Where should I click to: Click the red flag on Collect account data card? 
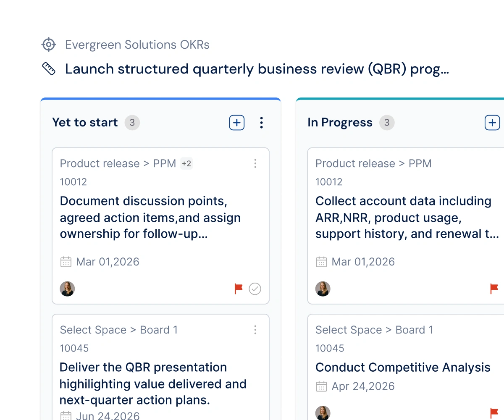pyautogui.click(x=494, y=289)
